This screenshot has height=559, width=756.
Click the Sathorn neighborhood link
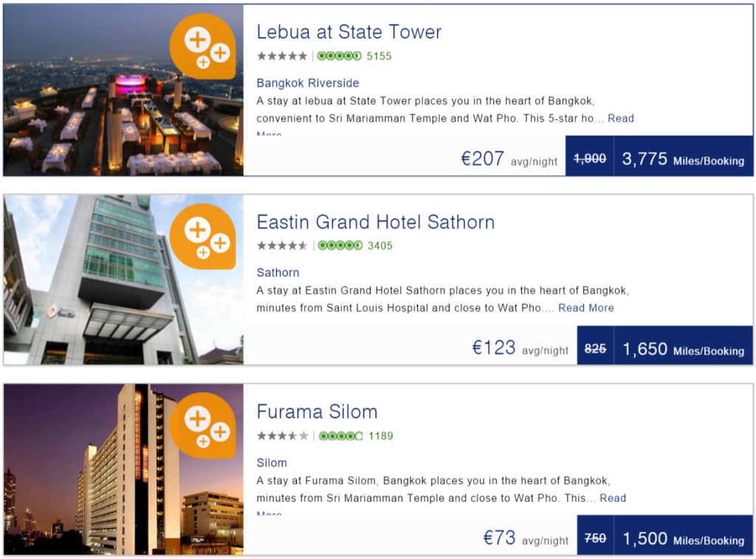coord(278,272)
